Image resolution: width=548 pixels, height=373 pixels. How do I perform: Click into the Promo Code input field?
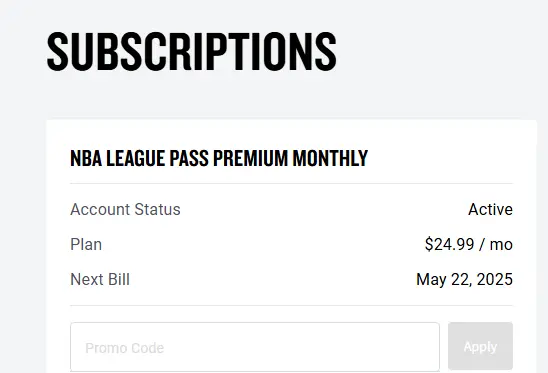click(x=255, y=347)
